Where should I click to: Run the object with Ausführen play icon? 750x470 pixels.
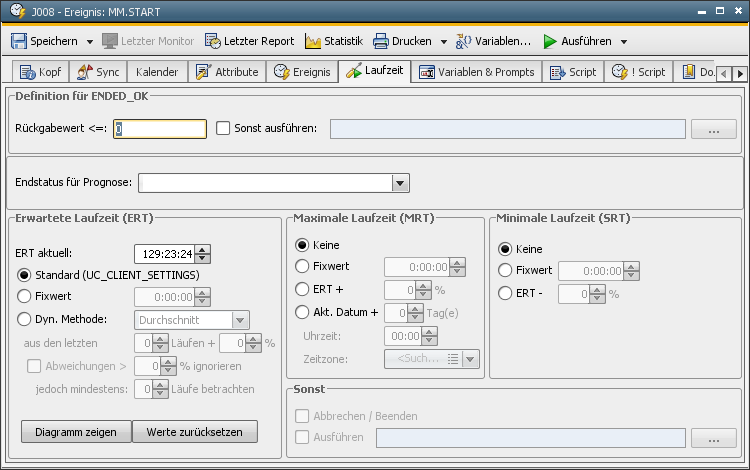(550, 41)
